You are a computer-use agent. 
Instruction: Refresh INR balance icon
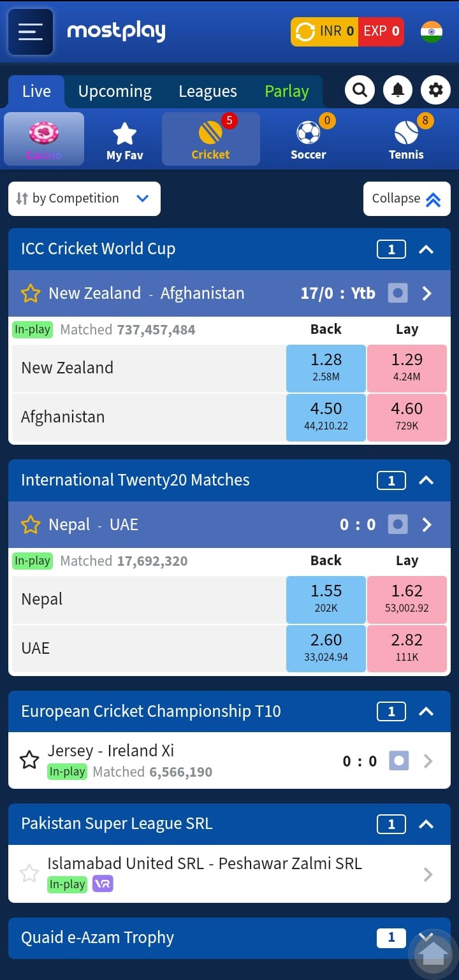(x=306, y=31)
